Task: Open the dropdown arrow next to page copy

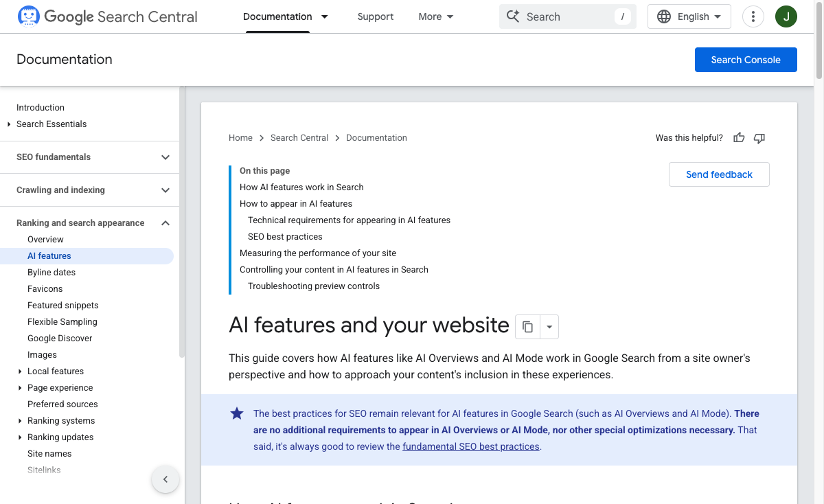Action: (549, 327)
